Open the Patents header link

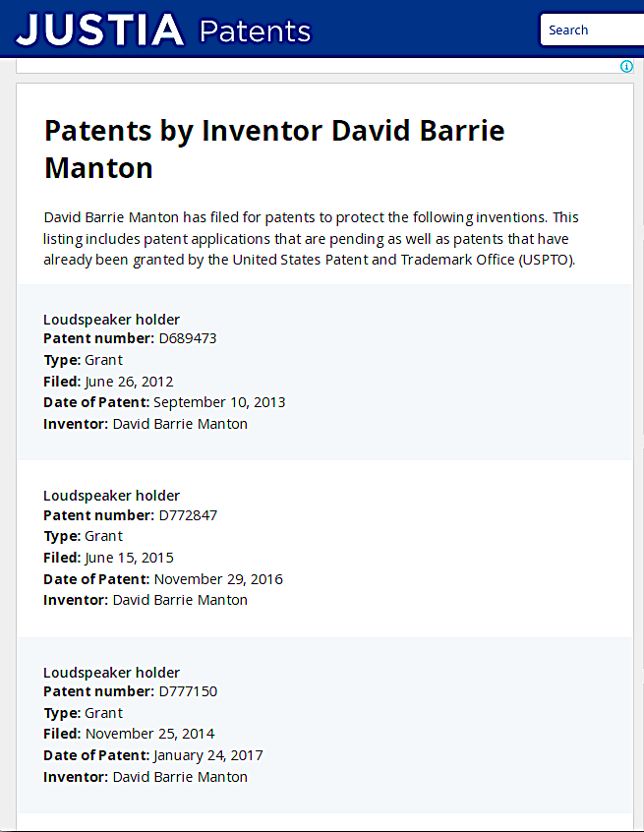255,30
